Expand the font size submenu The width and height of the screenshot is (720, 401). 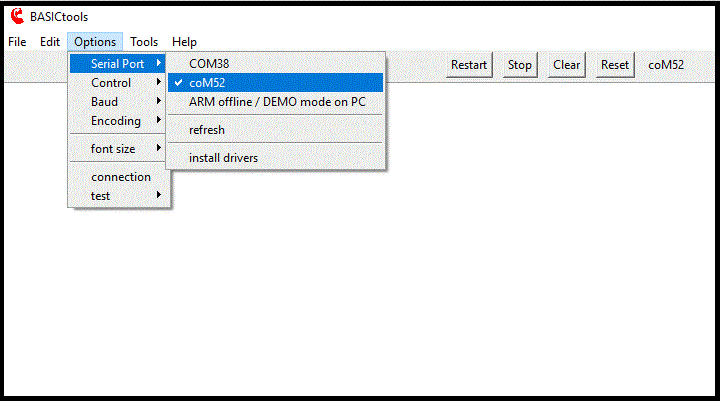click(113, 149)
